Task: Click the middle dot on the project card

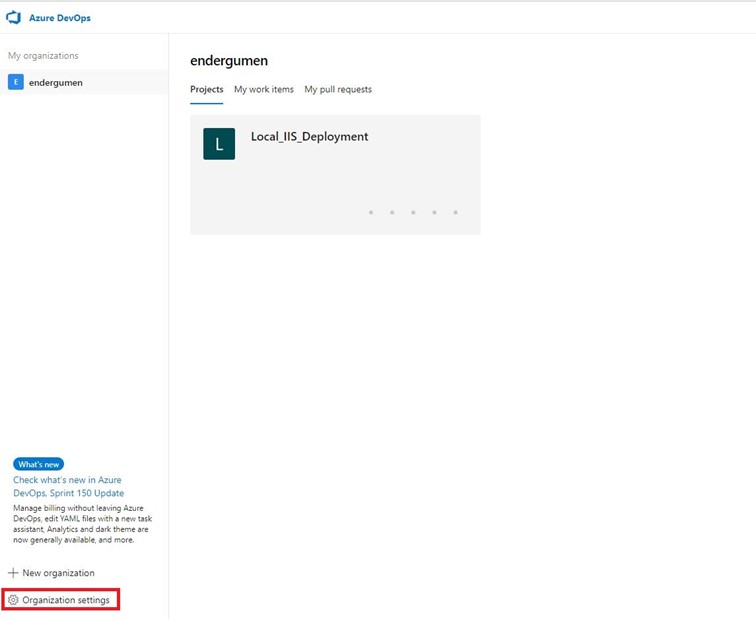Action: click(413, 212)
